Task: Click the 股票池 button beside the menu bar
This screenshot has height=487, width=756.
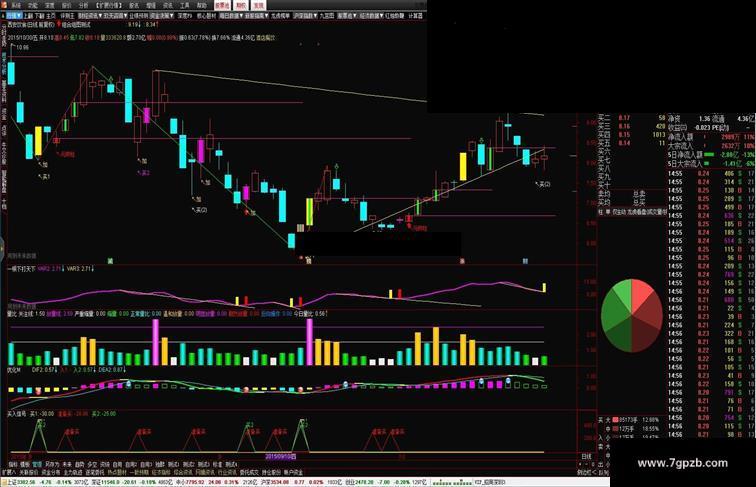Action: (x=222, y=5)
